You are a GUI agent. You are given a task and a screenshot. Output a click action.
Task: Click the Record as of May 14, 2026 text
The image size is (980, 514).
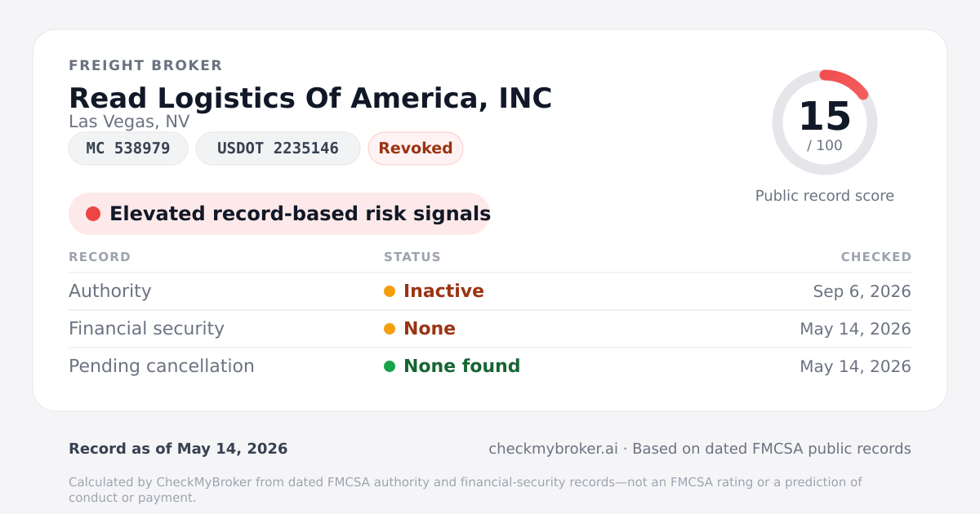pyautogui.click(x=178, y=449)
